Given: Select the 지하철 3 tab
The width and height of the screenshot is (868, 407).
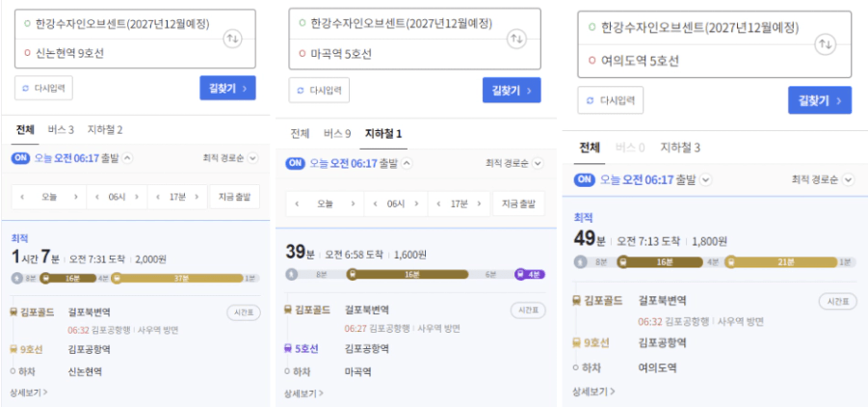Looking at the screenshot, I should [680, 148].
